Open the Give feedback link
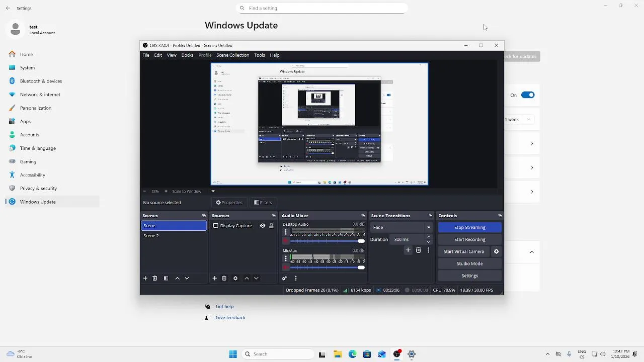This screenshot has width=644, height=362. tap(230, 317)
